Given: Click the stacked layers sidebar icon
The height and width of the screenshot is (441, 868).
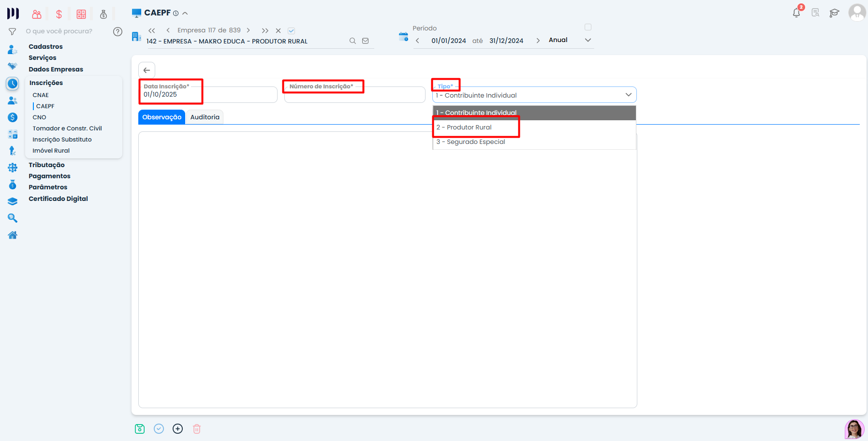Looking at the screenshot, I should point(13,201).
